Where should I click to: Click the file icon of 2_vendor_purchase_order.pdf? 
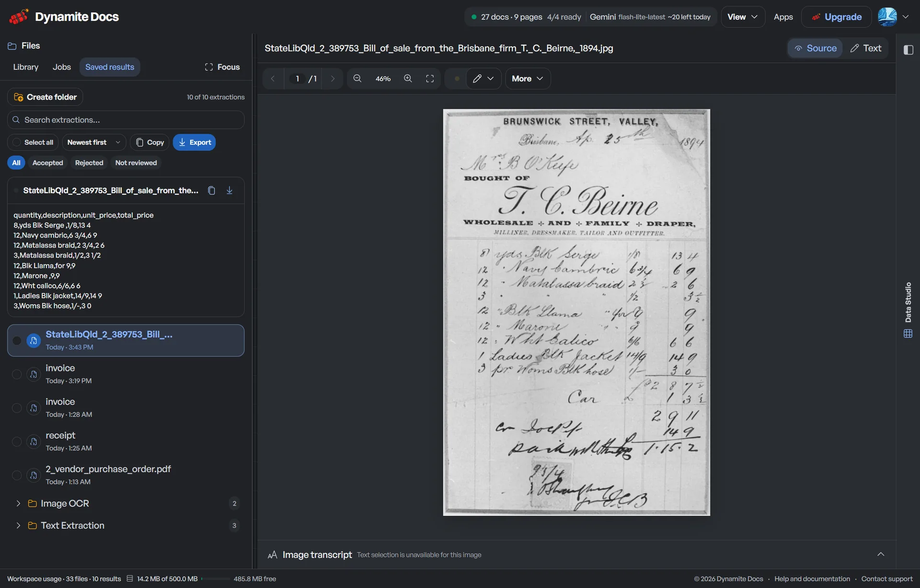(x=34, y=475)
